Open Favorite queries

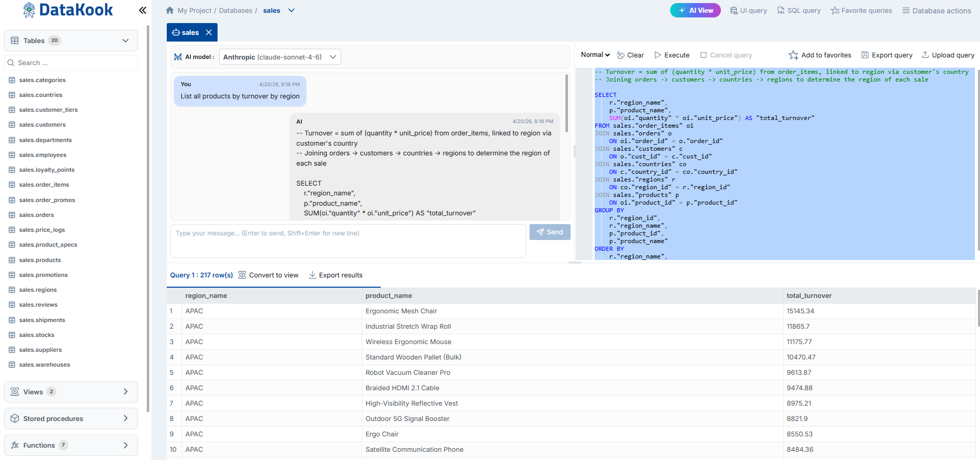pyautogui.click(x=861, y=10)
